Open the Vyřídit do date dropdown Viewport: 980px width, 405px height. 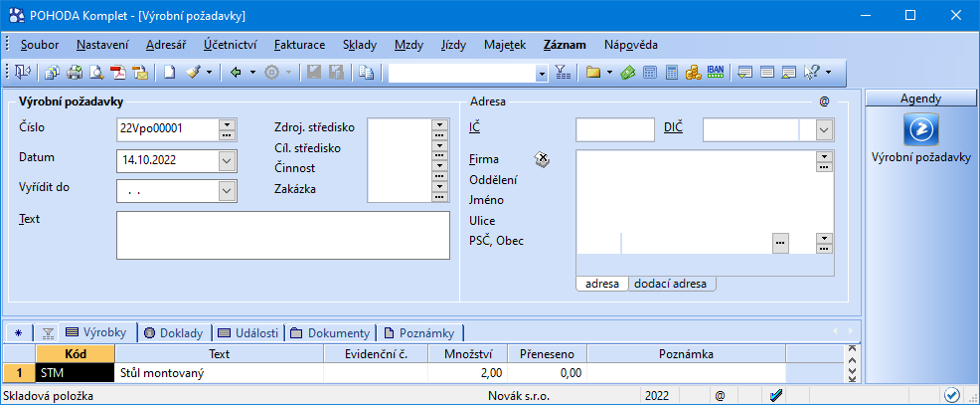pyautogui.click(x=228, y=191)
